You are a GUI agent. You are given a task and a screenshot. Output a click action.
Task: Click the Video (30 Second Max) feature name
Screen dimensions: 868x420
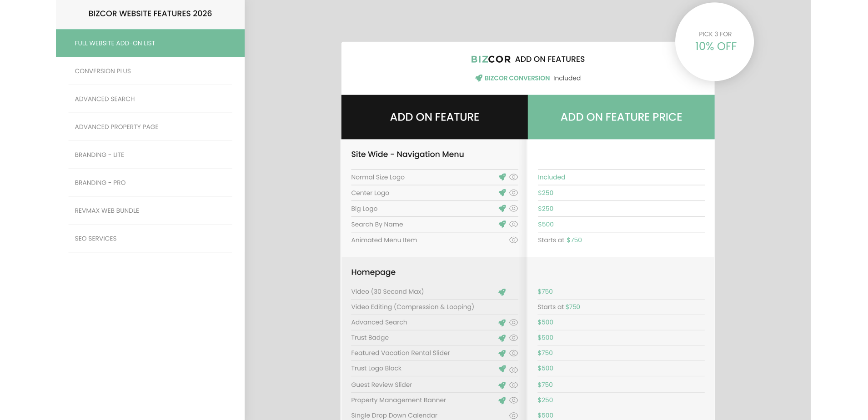[x=387, y=292]
